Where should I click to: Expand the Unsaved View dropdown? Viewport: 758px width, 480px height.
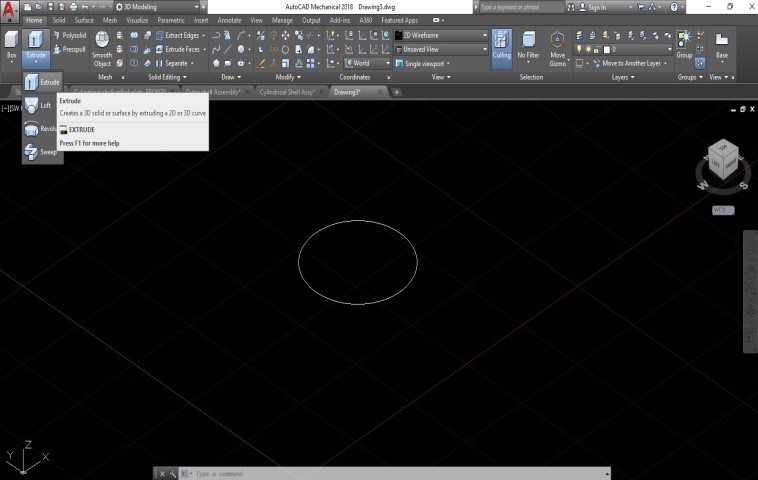[x=441, y=49]
